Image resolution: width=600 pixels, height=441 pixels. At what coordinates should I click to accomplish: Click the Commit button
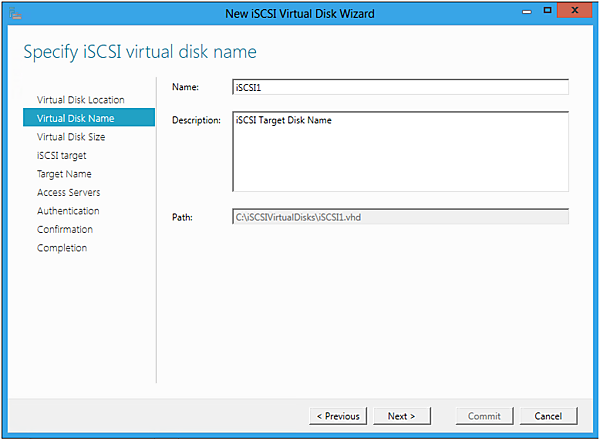pos(484,415)
